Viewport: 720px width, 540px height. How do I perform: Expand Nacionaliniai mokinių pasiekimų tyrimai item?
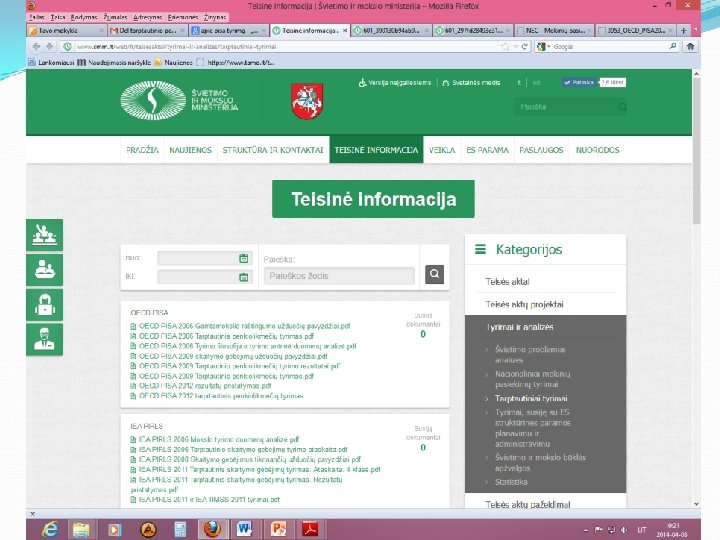pos(487,374)
